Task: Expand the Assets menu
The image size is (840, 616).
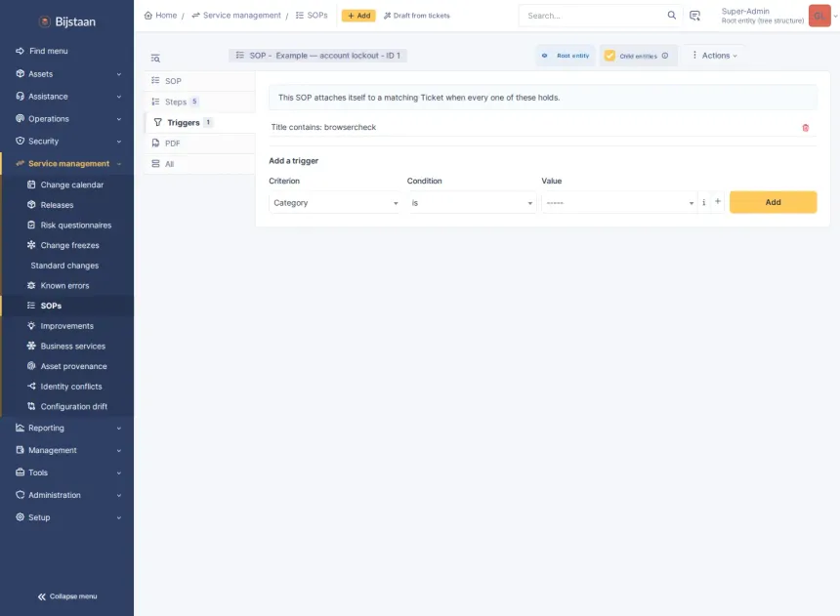Action: tap(67, 74)
